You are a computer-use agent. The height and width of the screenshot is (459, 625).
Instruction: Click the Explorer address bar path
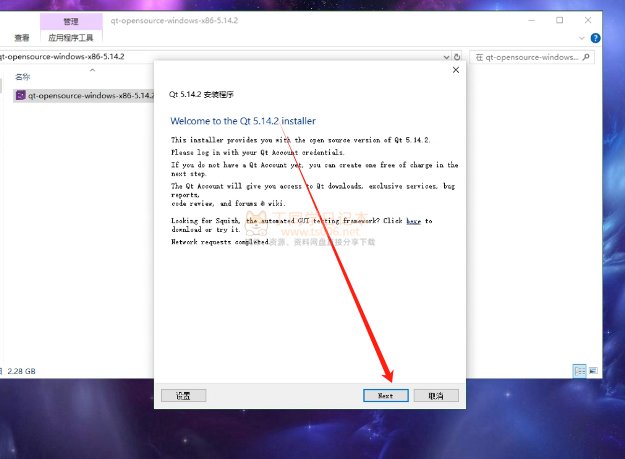[x=62, y=57]
